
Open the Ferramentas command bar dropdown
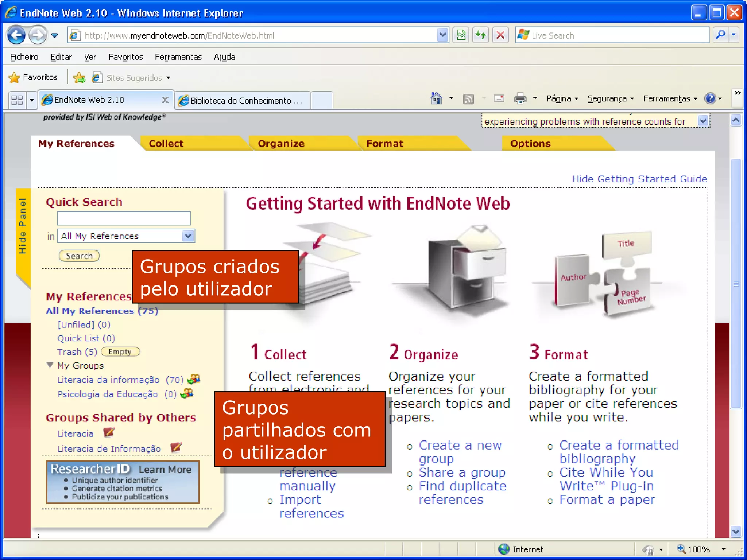[670, 98]
